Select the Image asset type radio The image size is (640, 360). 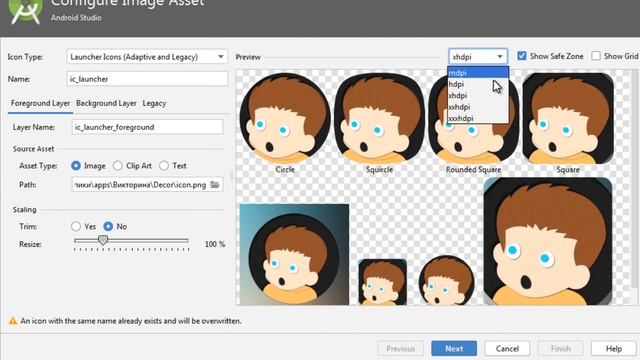[76, 166]
